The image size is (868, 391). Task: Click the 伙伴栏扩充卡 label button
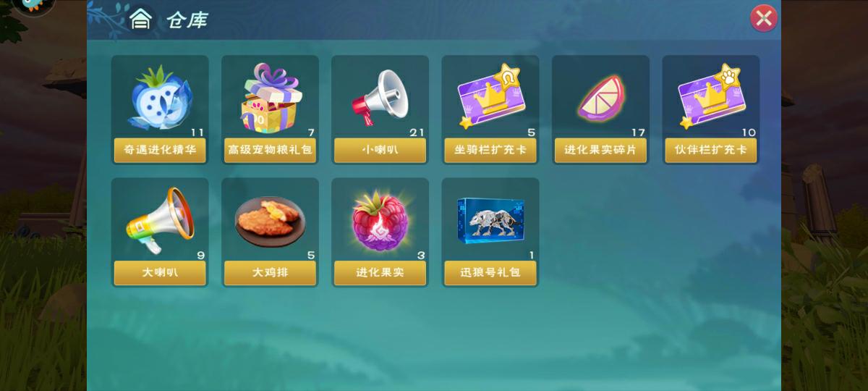click(710, 151)
